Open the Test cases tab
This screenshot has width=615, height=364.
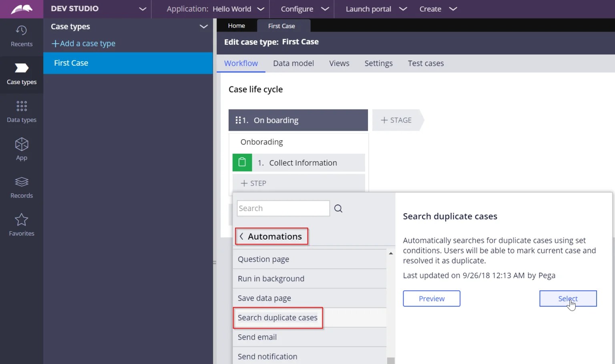(x=426, y=63)
